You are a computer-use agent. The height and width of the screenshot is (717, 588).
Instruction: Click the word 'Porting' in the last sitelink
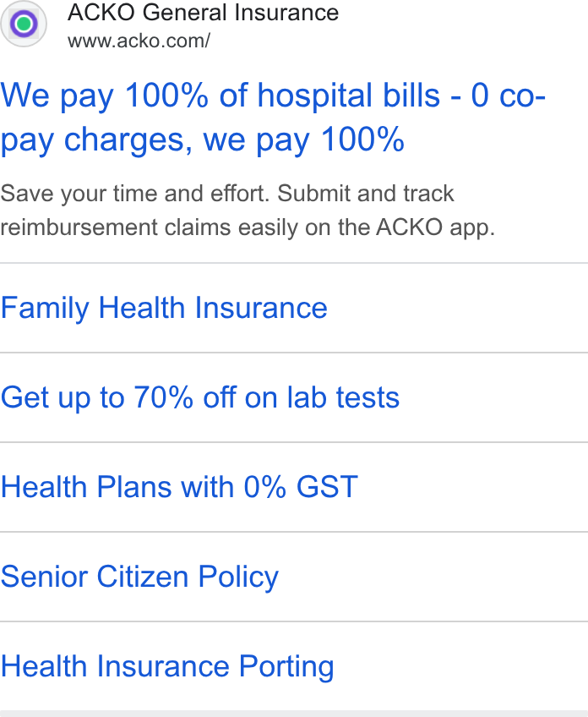(x=287, y=667)
